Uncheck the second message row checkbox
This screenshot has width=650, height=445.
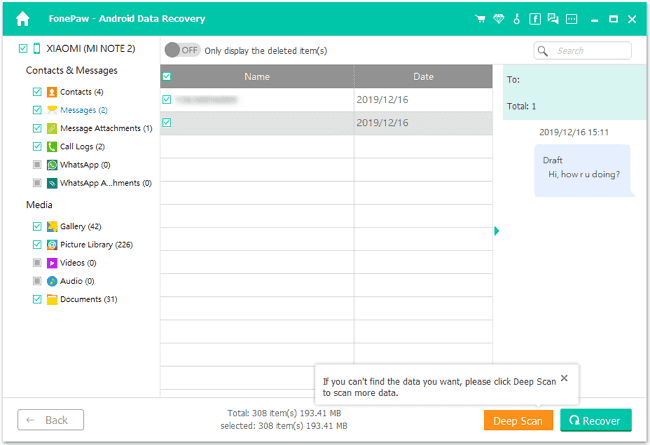[167, 123]
